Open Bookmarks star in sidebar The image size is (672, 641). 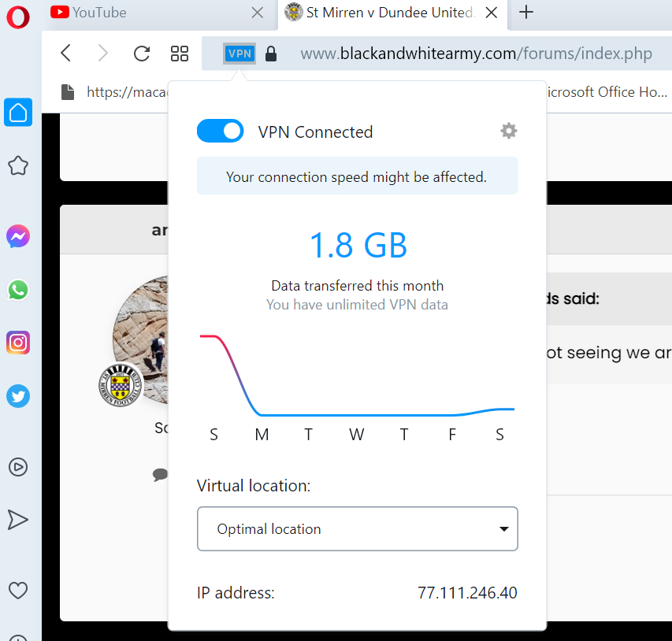click(x=18, y=165)
